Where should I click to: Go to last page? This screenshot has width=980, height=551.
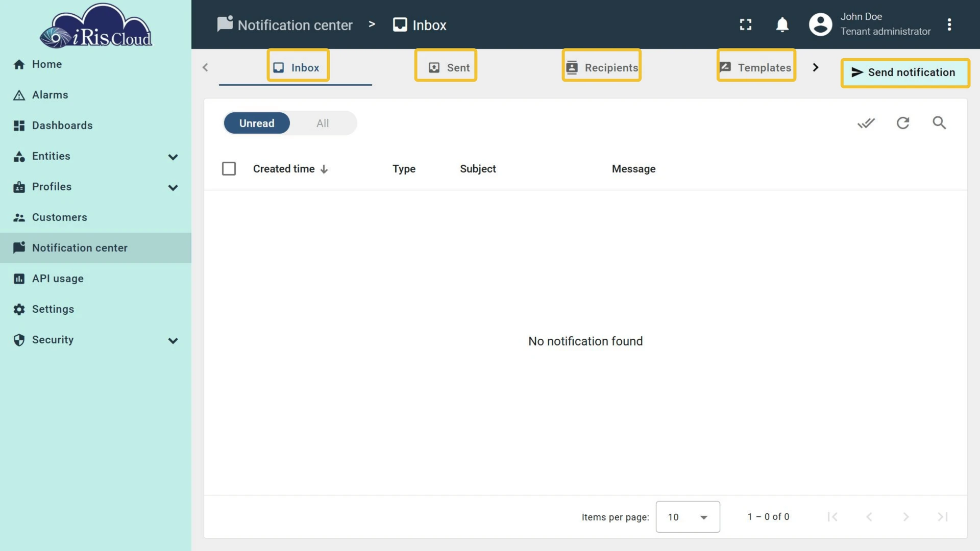943,517
